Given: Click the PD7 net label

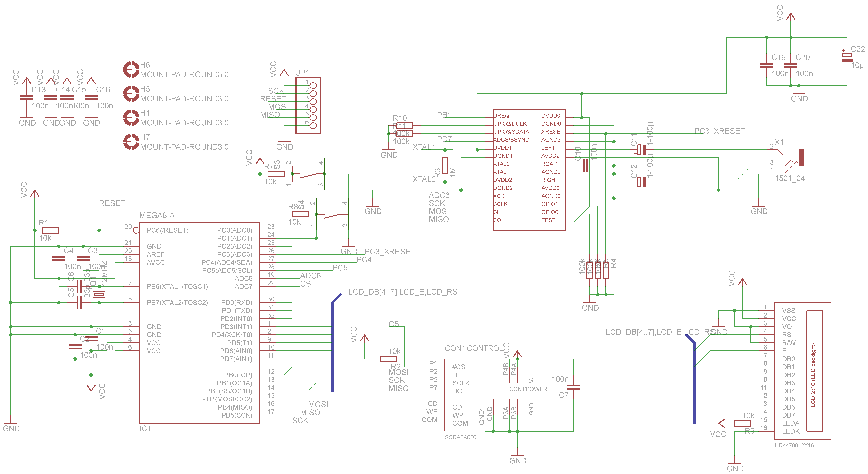Looking at the screenshot, I should pos(444,139).
